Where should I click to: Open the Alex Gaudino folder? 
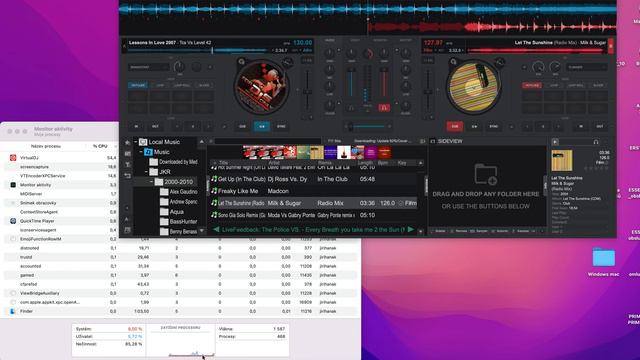pos(179,191)
